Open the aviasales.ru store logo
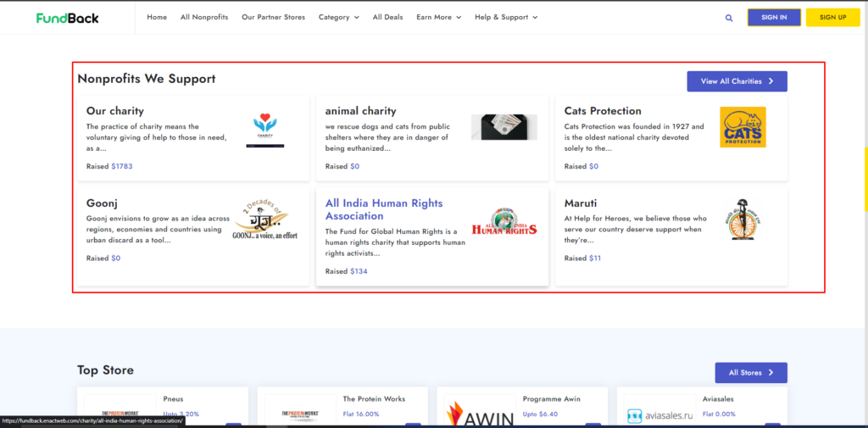The width and height of the screenshot is (868, 428). click(x=659, y=414)
